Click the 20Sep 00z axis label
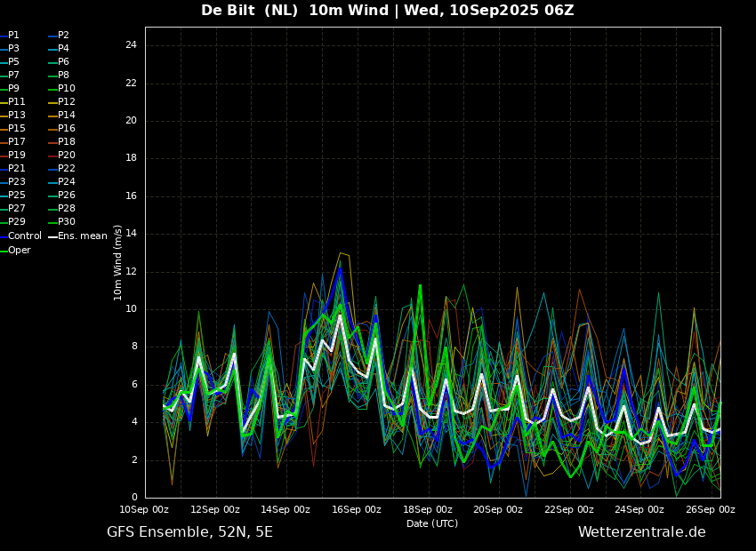This screenshot has width=756, height=551. pos(497,509)
